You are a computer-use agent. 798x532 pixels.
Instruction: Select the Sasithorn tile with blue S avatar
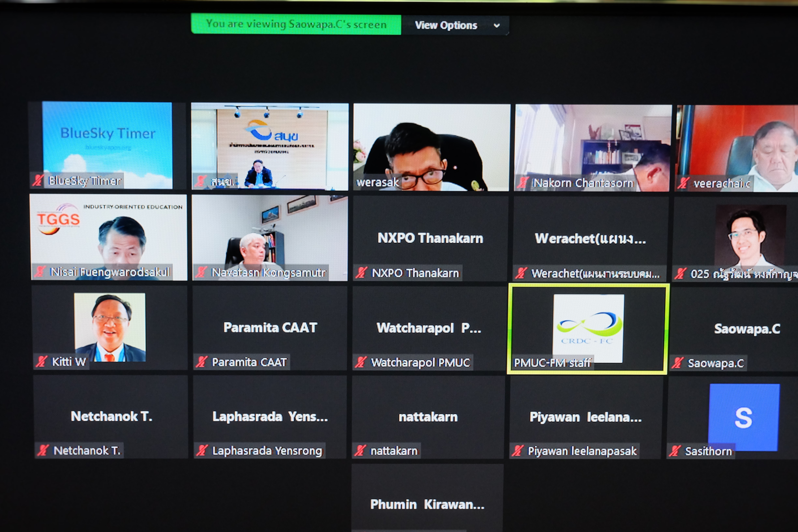pyautogui.click(x=733, y=418)
